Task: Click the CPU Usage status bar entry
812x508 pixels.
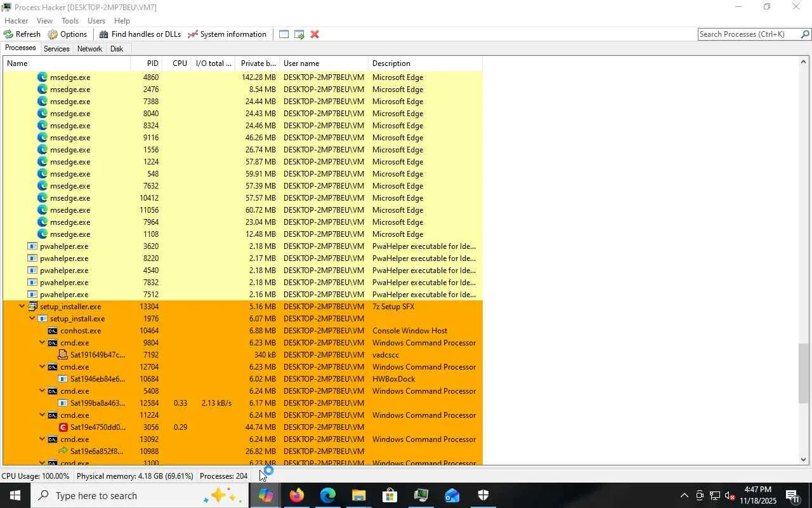Action: (36, 476)
